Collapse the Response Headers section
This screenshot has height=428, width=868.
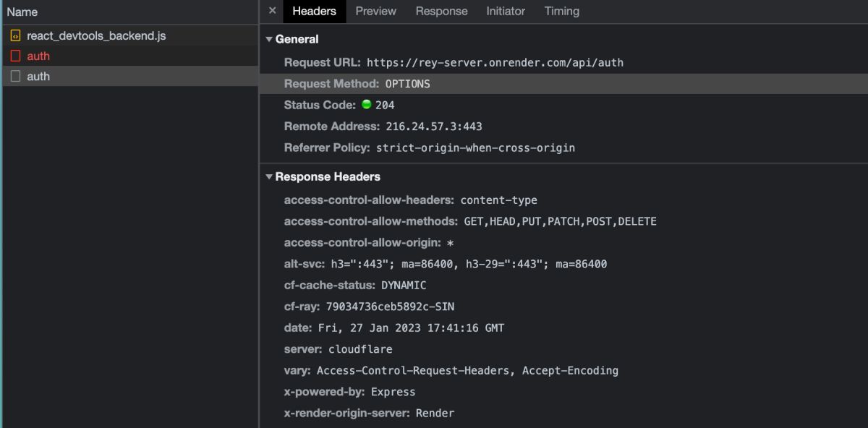click(x=269, y=176)
